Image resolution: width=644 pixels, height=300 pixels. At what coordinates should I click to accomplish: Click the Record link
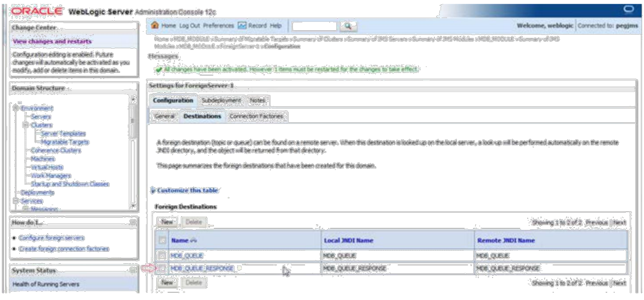pos(257,25)
